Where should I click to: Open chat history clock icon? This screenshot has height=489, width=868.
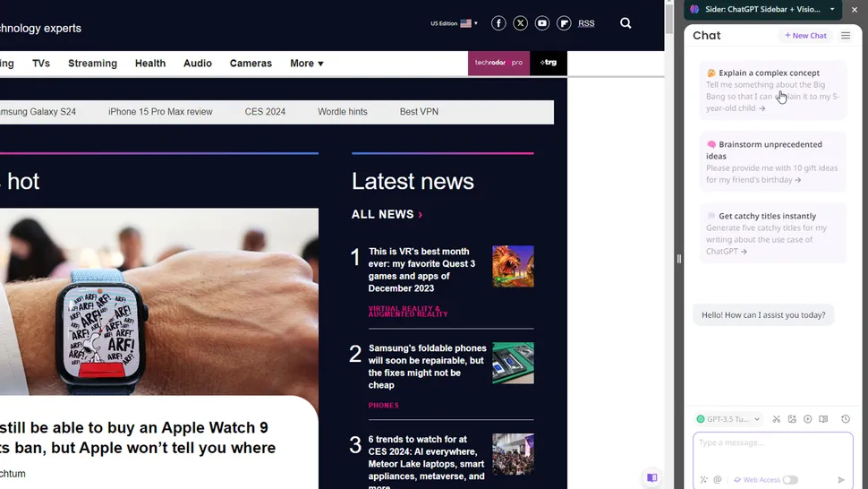[846, 419]
